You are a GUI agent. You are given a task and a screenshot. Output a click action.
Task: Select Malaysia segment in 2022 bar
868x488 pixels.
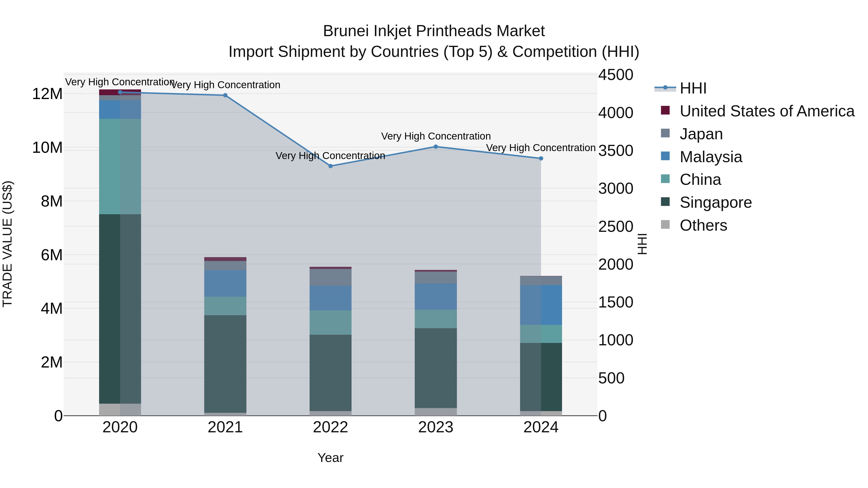point(331,298)
